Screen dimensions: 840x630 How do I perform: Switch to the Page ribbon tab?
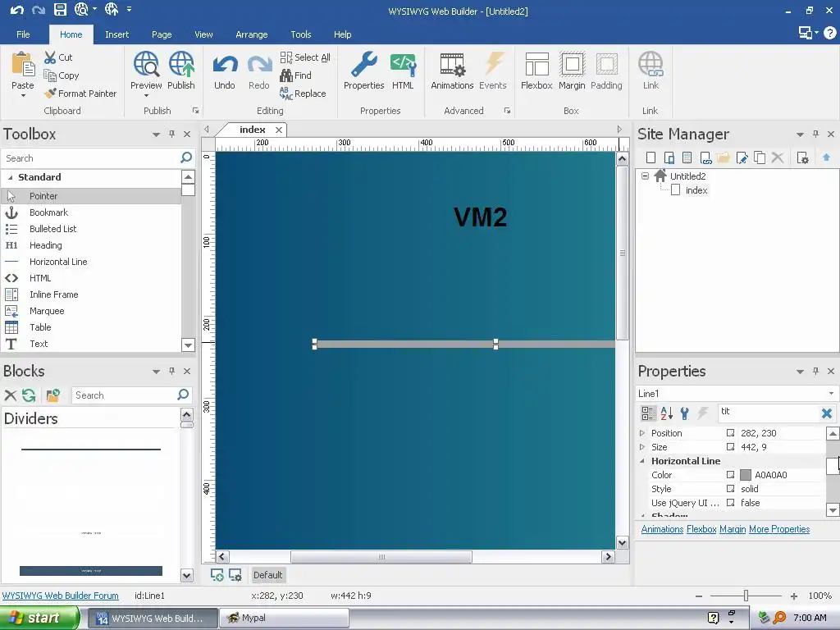pyautogui.click(x=162, y=34)
